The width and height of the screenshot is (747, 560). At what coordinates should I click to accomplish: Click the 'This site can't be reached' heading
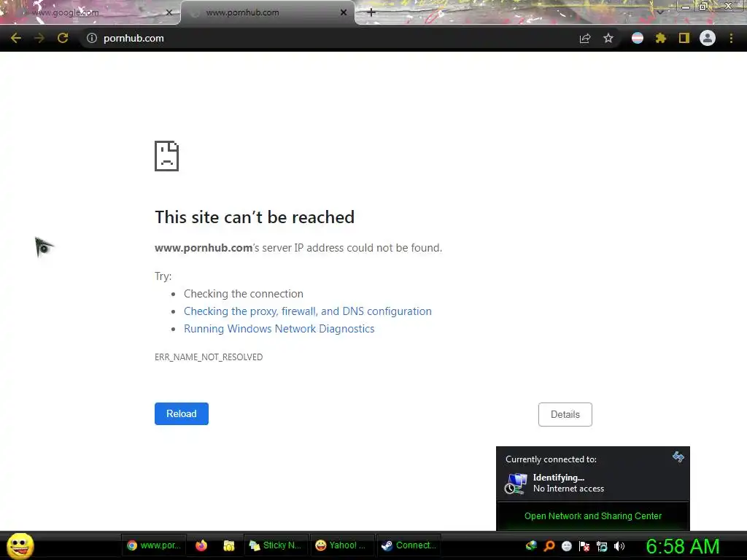point(255,217)
